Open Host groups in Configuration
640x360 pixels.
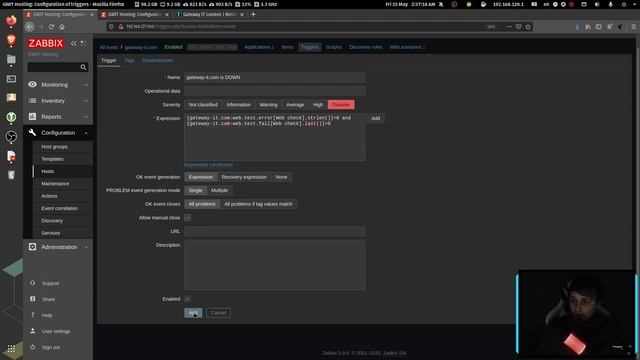[x=54, y=147]
